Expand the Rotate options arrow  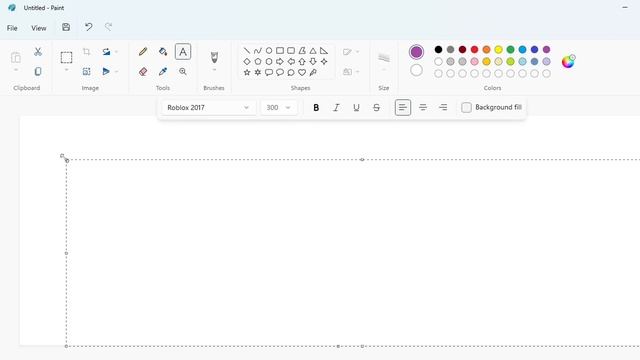116,51
